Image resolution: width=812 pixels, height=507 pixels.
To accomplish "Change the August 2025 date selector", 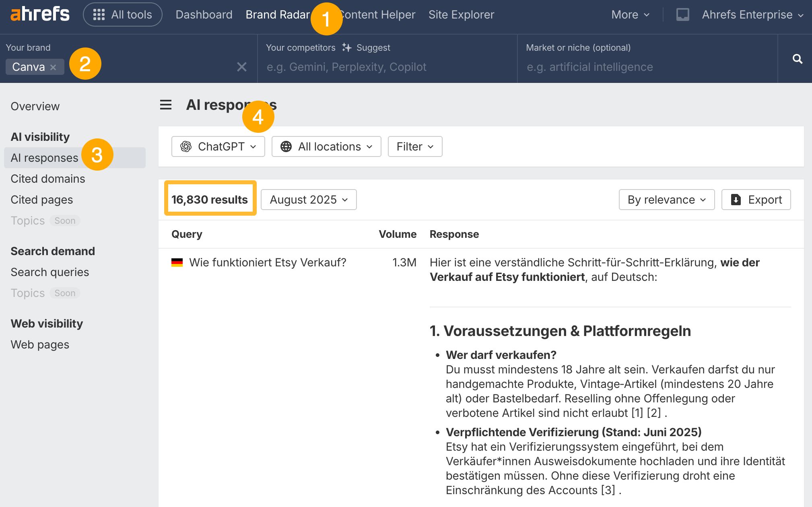I will pos(309,200).
